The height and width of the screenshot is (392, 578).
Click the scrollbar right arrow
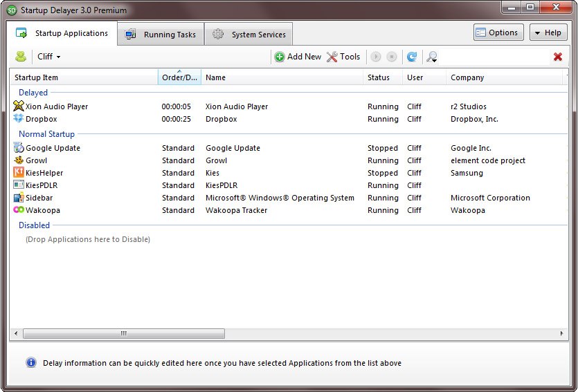pos(561,333)
